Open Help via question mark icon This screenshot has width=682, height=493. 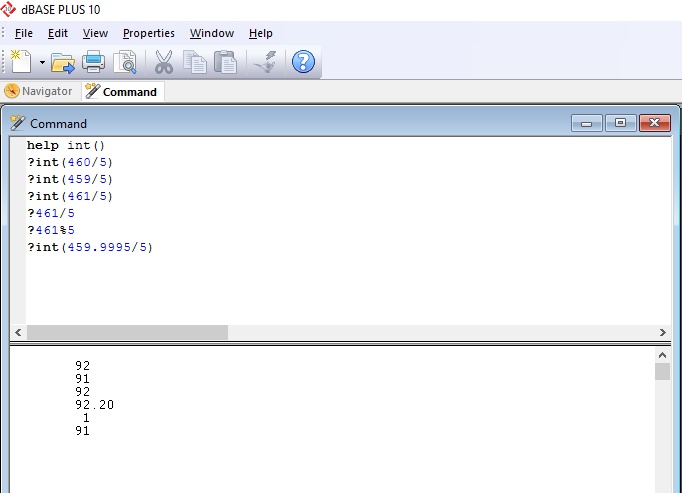click(303, 62)
